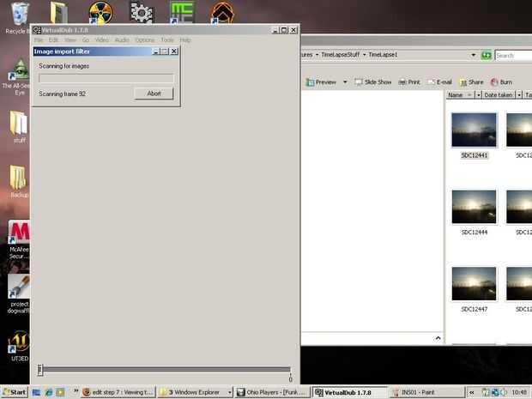Expand the Preview dropdown arrow
532x399 pixels.
point(345,82)
